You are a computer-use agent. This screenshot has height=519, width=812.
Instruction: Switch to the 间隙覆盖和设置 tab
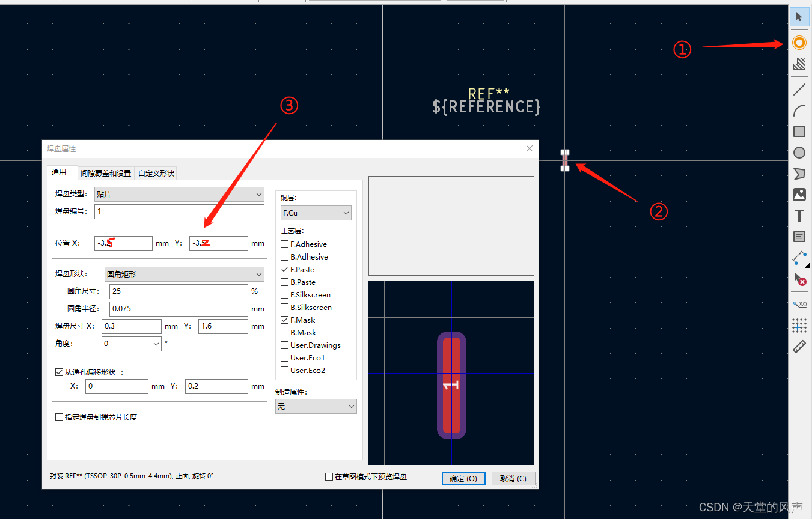(106, 173)
